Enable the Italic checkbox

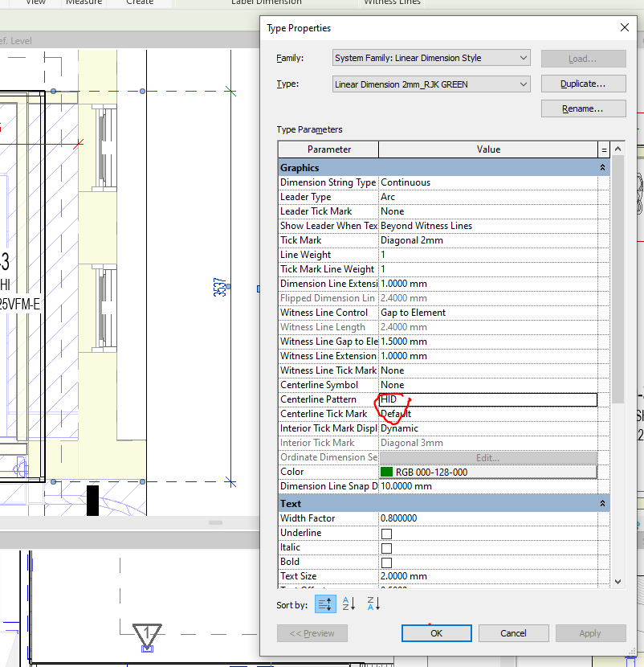pyautogui.click(x=386, y=548)
